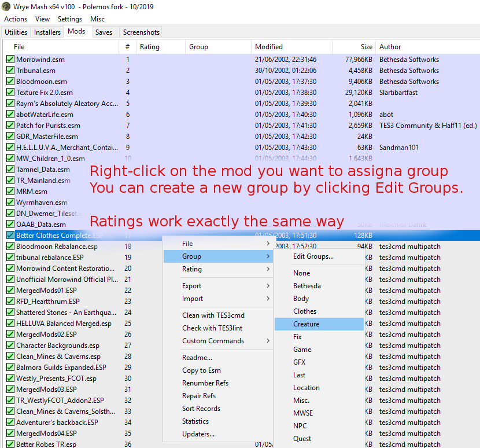Screen dimensions: 480x448
Task: Sort by the Size column header
Action: click(x=354, y=47)
